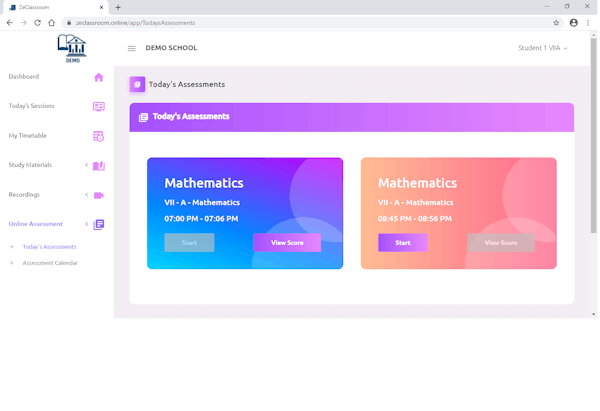Click scrollbar down arrow
600x411 pixels.
593,315
